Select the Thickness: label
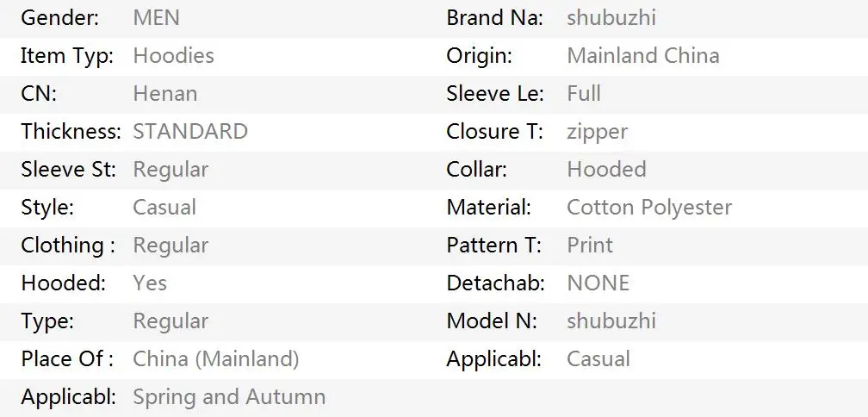Screen dimensions: 868x417 point(71,131)
